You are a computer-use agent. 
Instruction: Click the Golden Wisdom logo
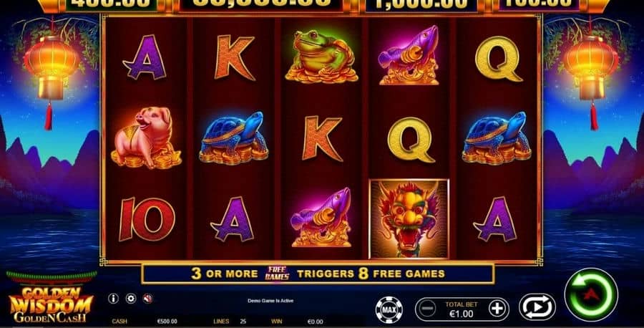52,304
